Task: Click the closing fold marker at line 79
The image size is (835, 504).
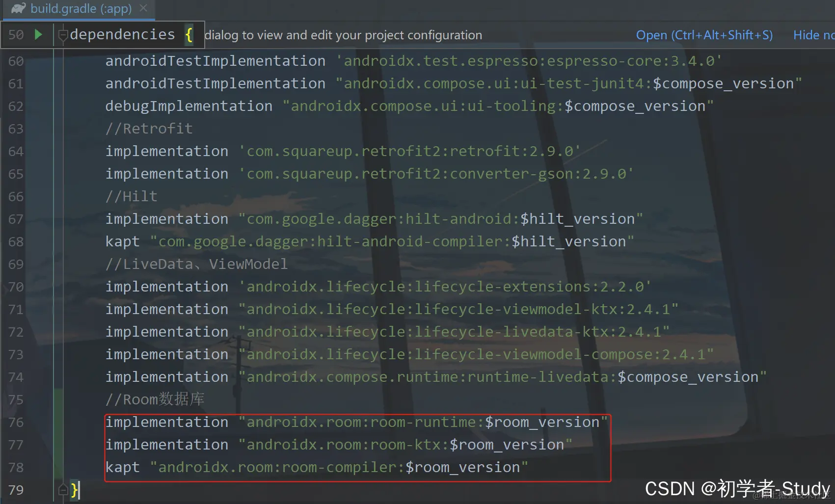Action: tap(63, 489)
